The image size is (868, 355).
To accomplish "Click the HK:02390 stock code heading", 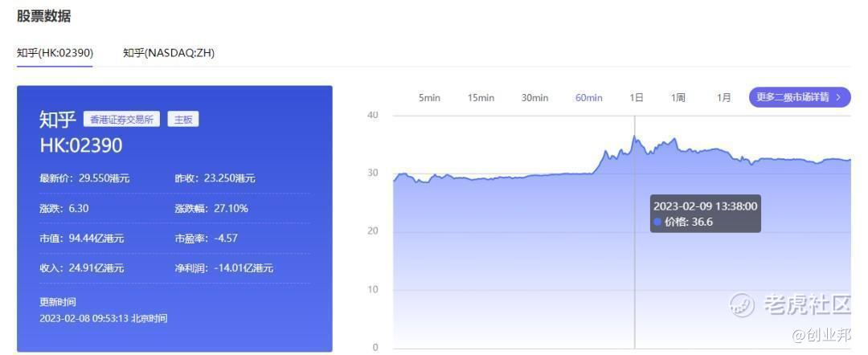I will pyautogui.click(x=80, y=145).
